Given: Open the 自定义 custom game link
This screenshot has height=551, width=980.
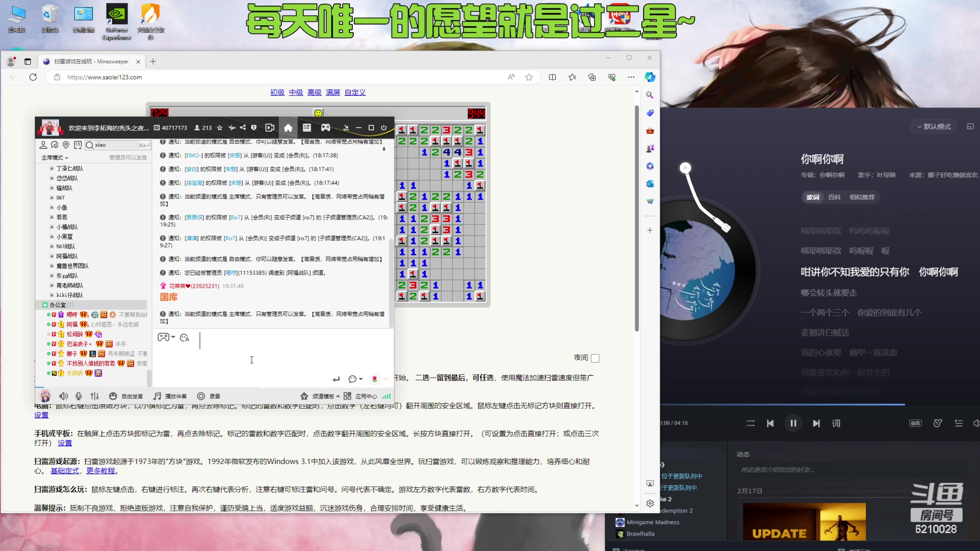Looking at the screenshot, I should point(355,93).
